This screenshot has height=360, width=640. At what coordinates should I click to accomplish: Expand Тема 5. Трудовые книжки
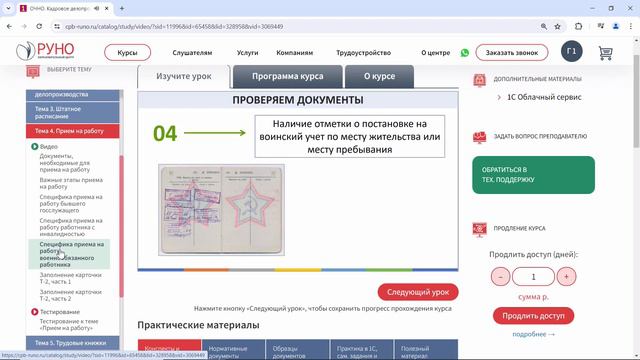[73, 343]
